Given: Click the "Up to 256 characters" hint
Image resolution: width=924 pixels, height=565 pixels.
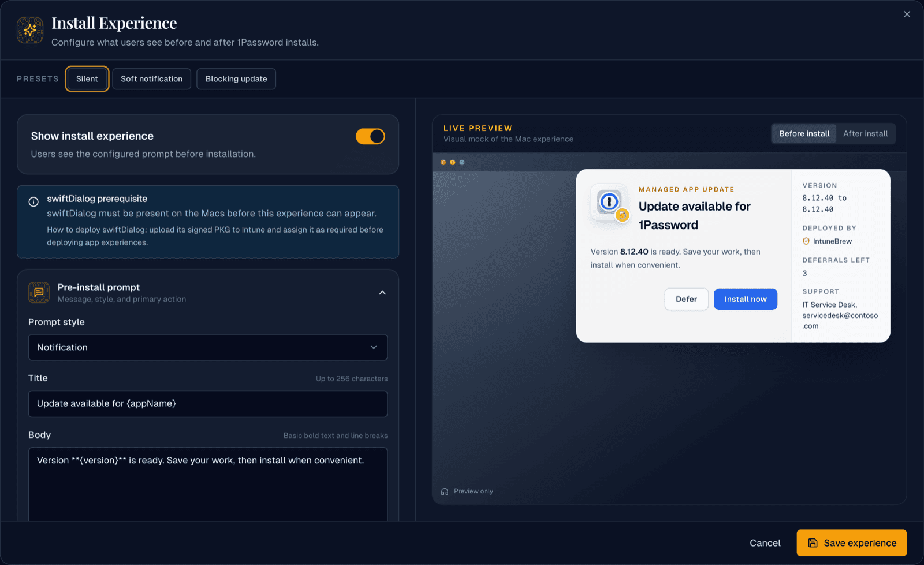Looking at the screenshot, I should 352,379.
